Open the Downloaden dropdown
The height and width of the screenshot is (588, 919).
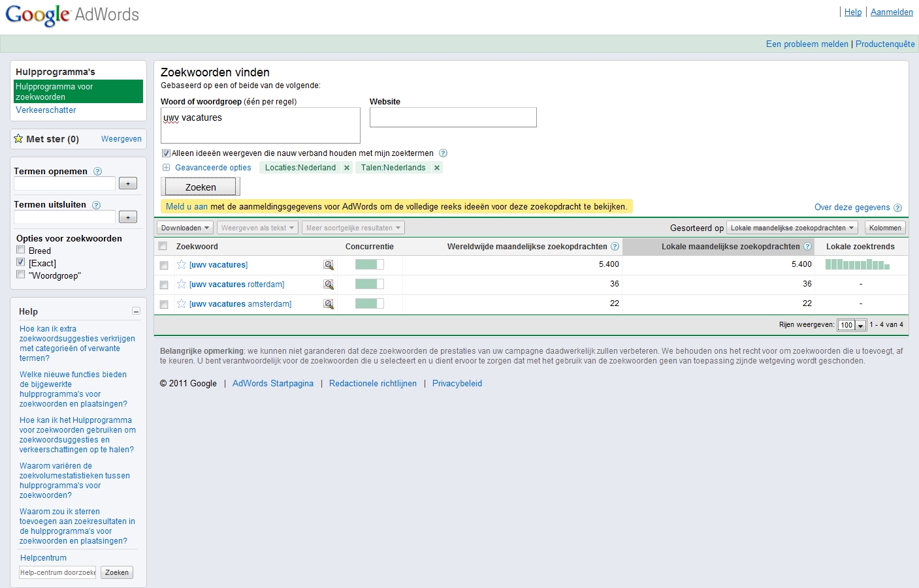pyautogui.click(x=185, y=228)
